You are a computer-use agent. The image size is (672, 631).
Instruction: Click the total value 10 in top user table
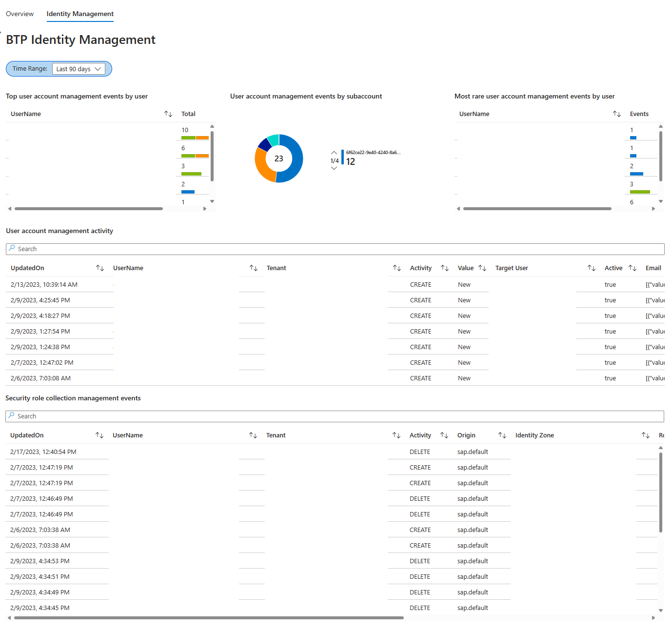tap(185, 130)
